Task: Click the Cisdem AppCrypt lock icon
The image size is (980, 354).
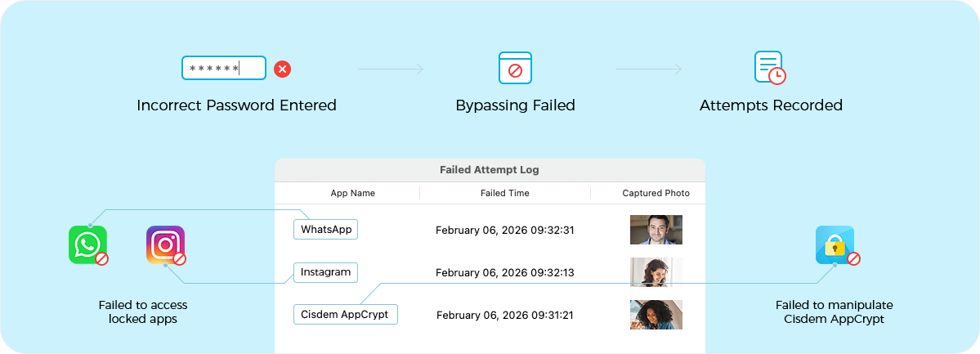Action: tap(835, 244)
